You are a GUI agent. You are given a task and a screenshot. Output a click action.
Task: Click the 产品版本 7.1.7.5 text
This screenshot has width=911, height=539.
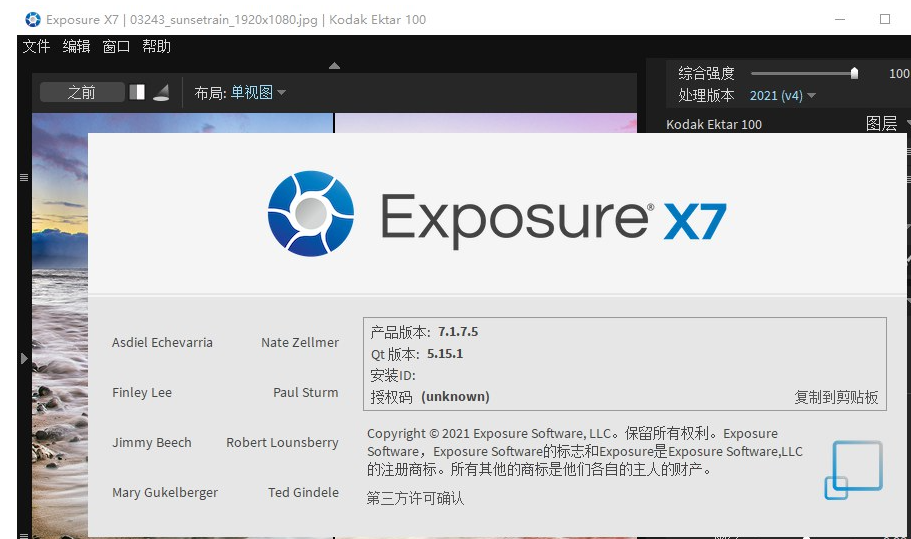click(424, 332)
